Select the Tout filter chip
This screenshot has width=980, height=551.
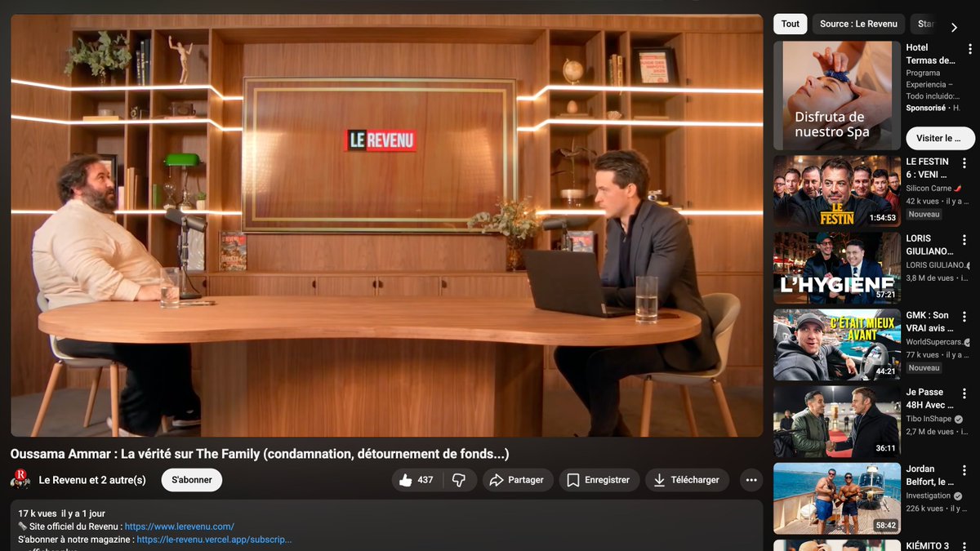point(791,24)
